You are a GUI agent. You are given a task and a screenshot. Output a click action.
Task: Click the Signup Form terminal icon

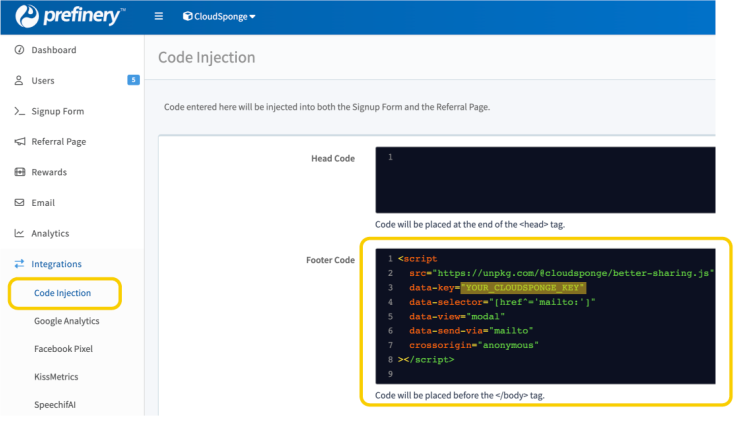(19, 111)
